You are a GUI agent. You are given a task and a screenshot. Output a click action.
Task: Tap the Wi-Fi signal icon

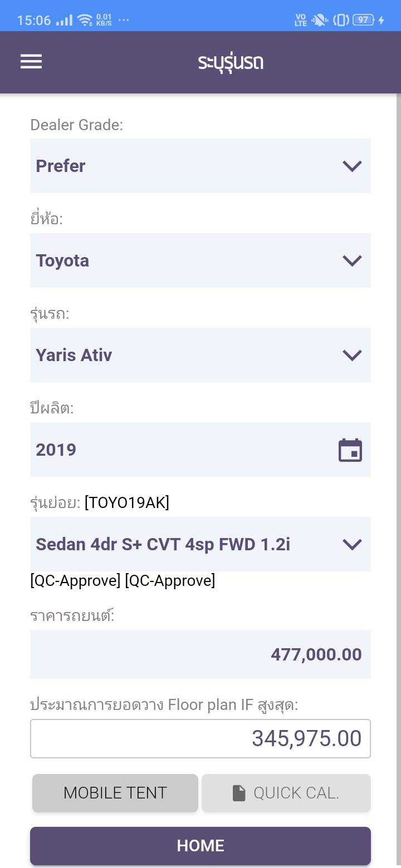(x=85, y=21)
